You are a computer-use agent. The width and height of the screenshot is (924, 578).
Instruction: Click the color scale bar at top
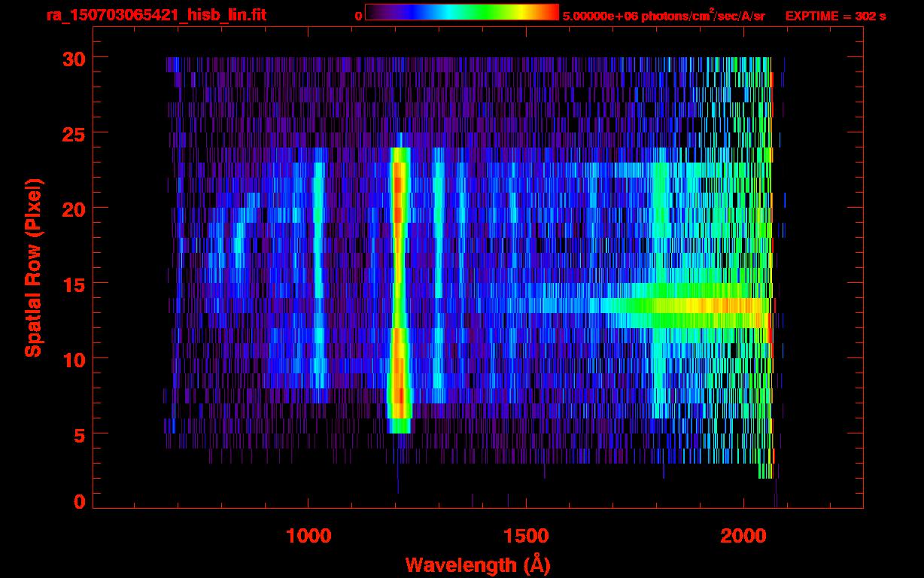[462, 12]
